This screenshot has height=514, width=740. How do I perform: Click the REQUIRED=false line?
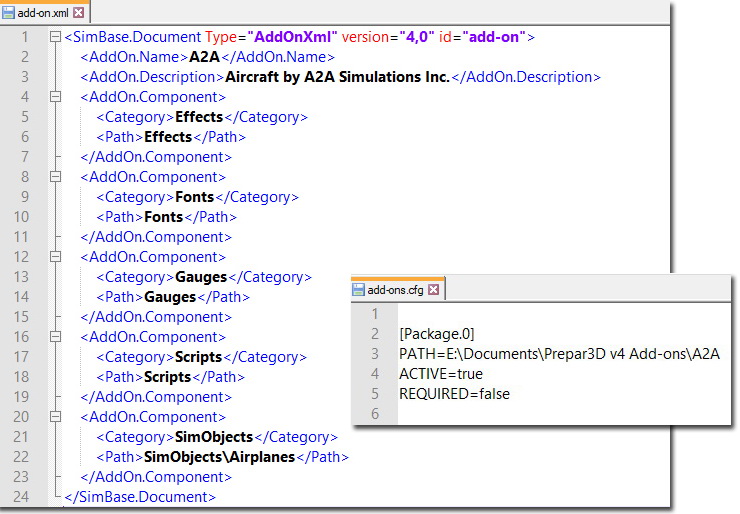[454, 394]
